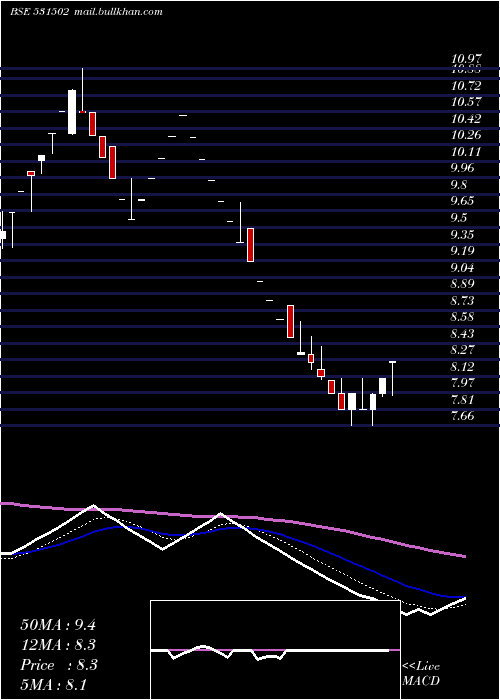Click the 10.42 price axis label

pyautogui.click(x=466, y=119)
